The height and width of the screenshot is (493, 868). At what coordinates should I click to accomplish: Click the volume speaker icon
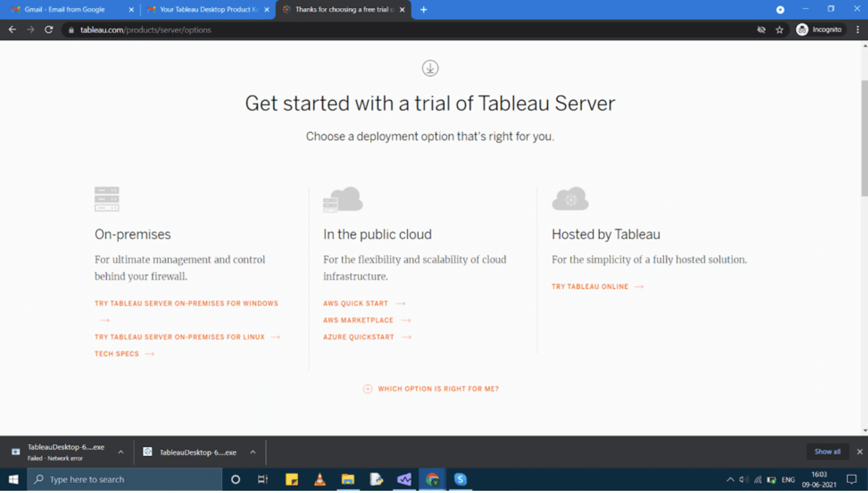[744, 479]
